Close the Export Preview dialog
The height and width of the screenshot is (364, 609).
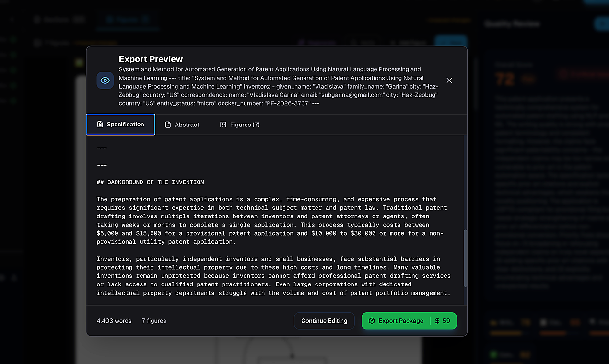[449, 80]
